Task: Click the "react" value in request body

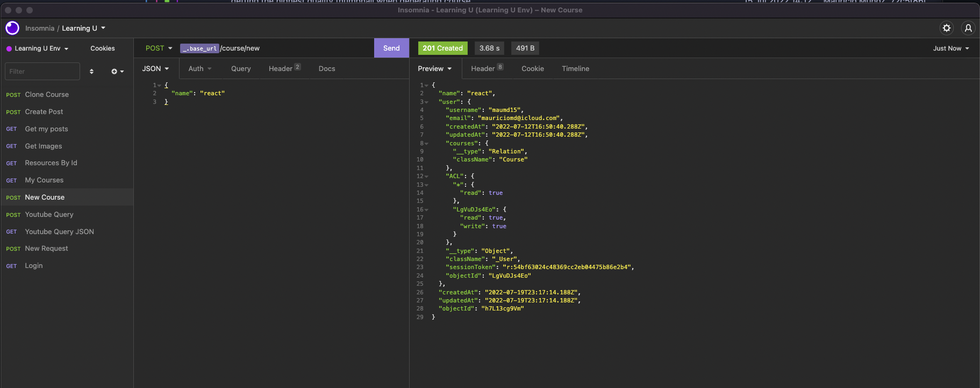Action: 212,94
